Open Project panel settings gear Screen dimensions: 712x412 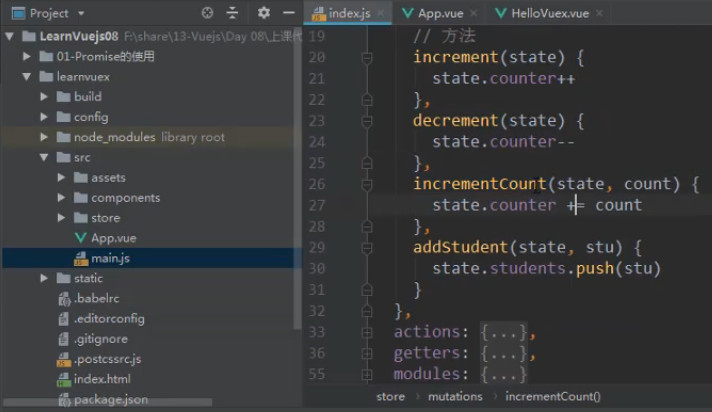coord(263,13)
